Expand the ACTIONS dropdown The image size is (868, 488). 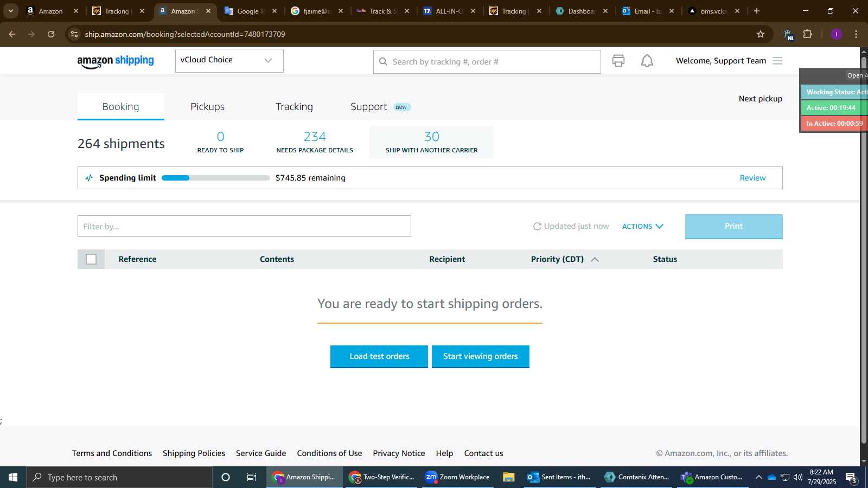(x=643, y=226)
